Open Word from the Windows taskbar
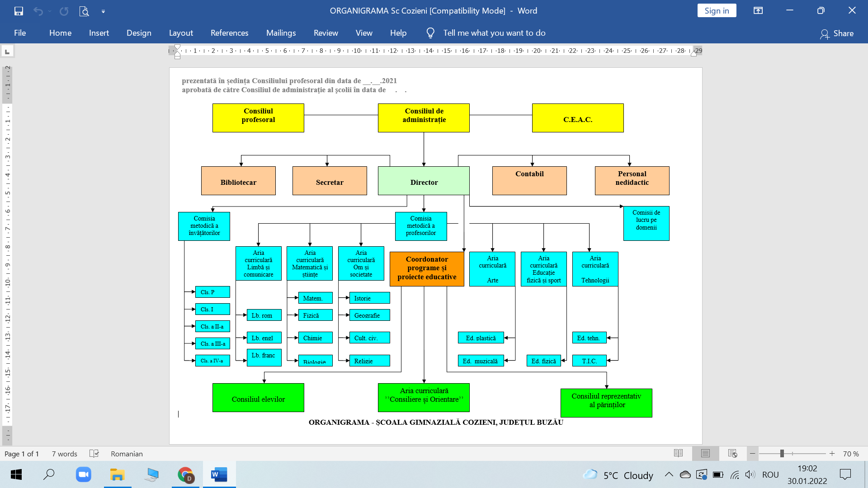The image size is (868, 488). pyautogui.click(x=219, y=474)
